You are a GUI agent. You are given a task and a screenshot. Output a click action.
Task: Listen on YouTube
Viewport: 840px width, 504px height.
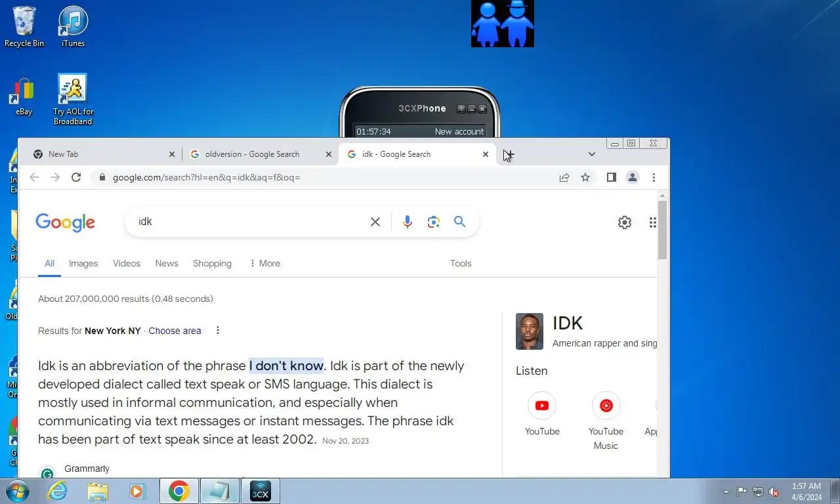(542, 415)
